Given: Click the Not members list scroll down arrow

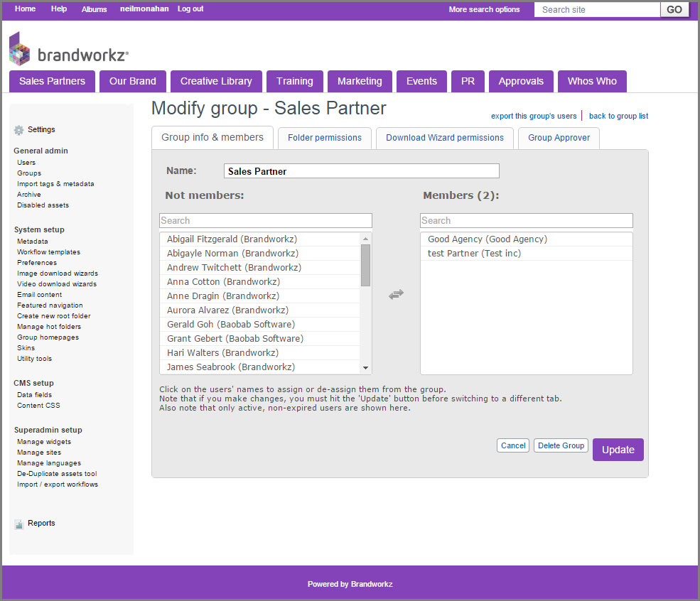Looking at the screenshot, I should point(365,368).
